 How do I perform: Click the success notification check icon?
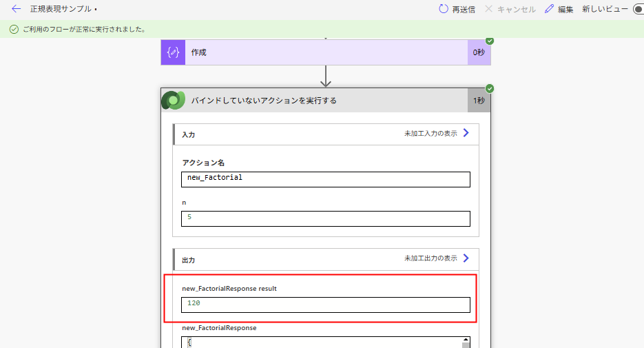tap(14, 30)
